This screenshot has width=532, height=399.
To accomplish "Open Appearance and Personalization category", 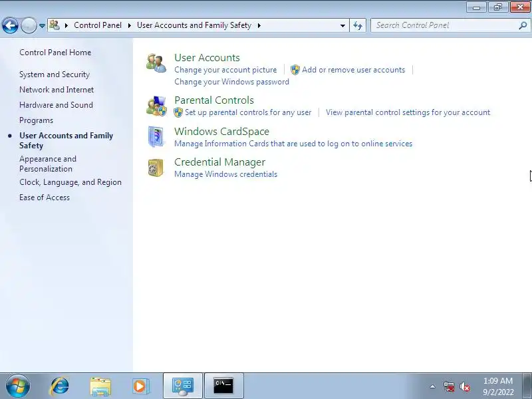I will coord(48,164).
